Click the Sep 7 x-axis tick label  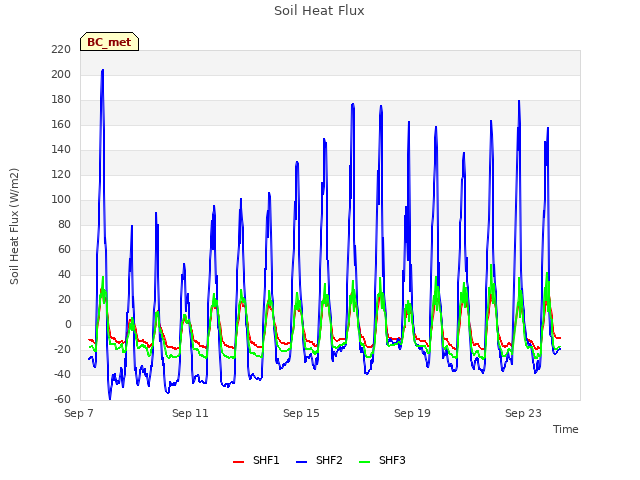pos(79,413)
